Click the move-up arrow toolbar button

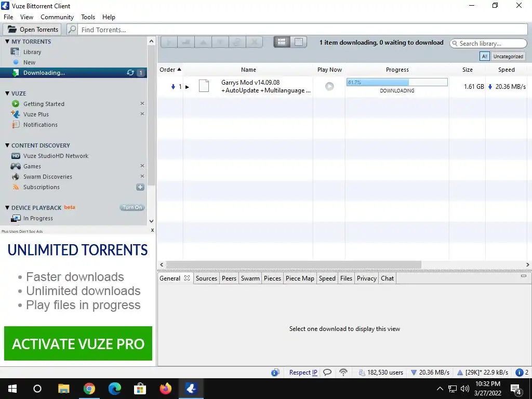pos(203,42)
